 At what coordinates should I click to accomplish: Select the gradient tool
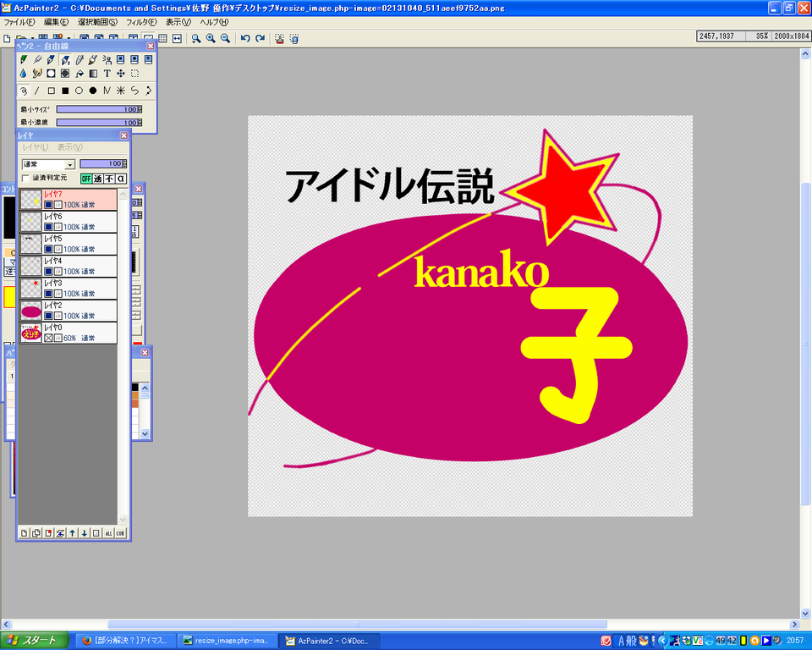(93, 74)
